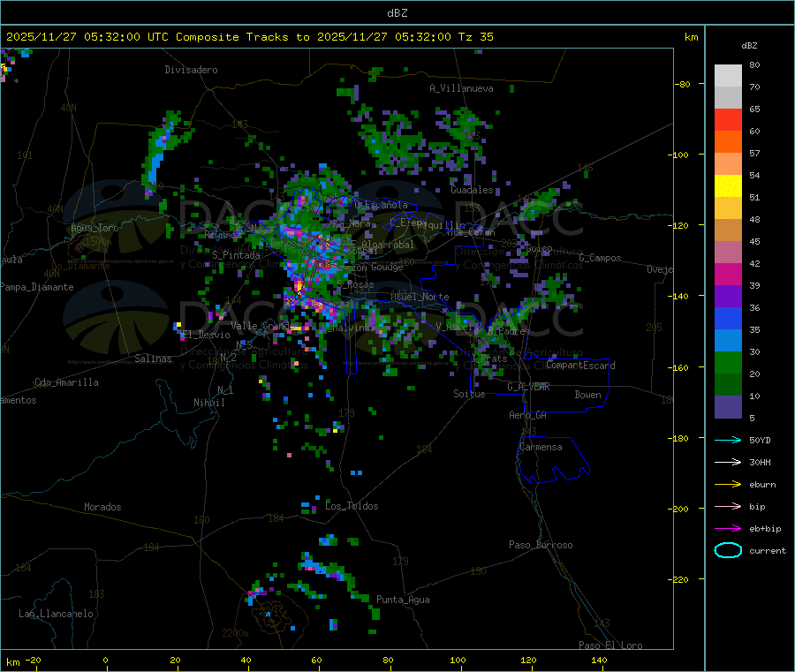Image resolution: width=795 pixels, height=672 pixels.
Task: Click the 30HM white arrow legend icon
Action: coord(728,462)
